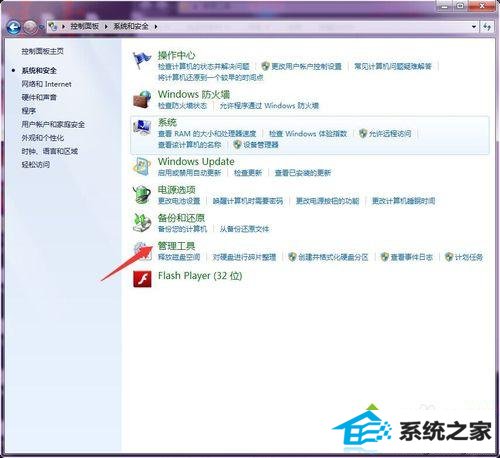The image size is (500, 458).
Task: Open 轻松访问 category
Action: pyautogui.click(x=36, y=164)
